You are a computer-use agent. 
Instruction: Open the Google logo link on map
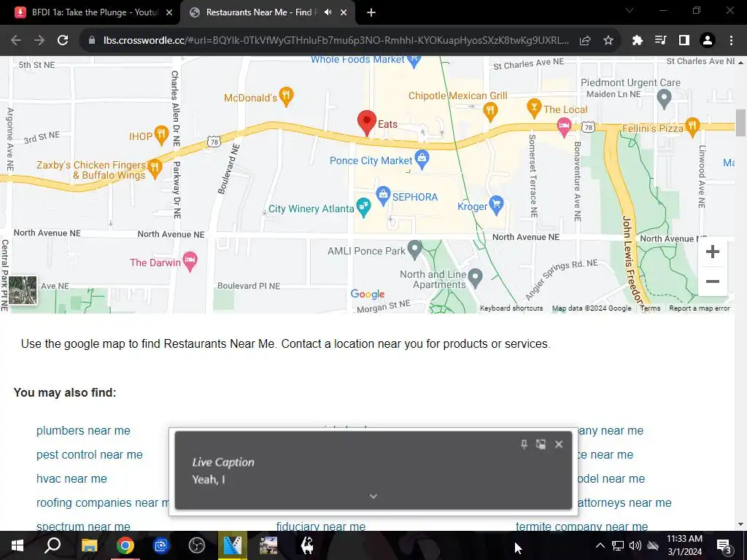368,295
